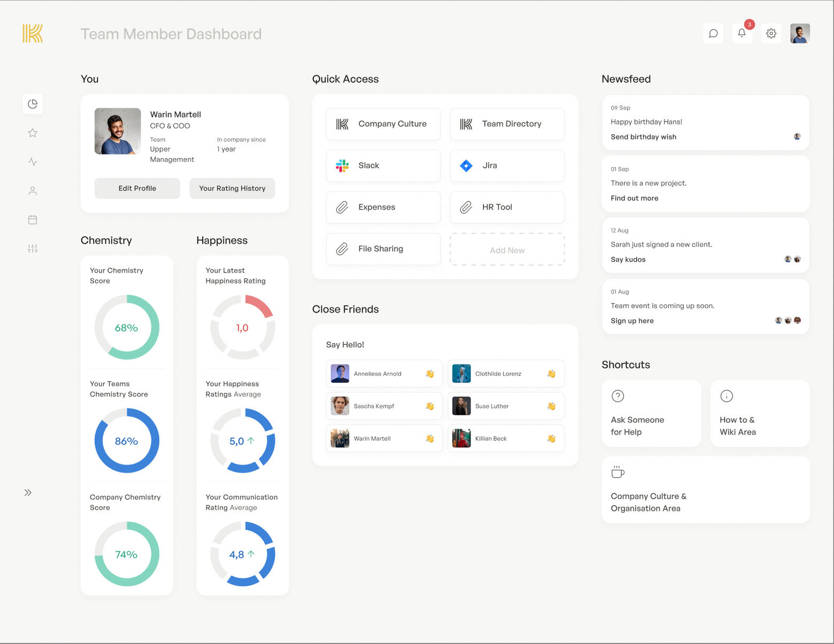The height and width of the screenshot is (644, 834).
Task: Click the Send birthday wish link
Action: pos(643,137)
